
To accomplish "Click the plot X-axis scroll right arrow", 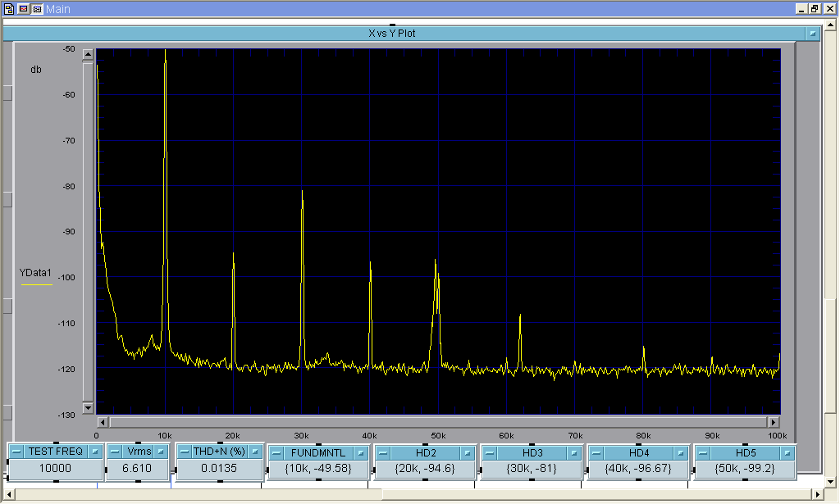I will pos(773,422).
